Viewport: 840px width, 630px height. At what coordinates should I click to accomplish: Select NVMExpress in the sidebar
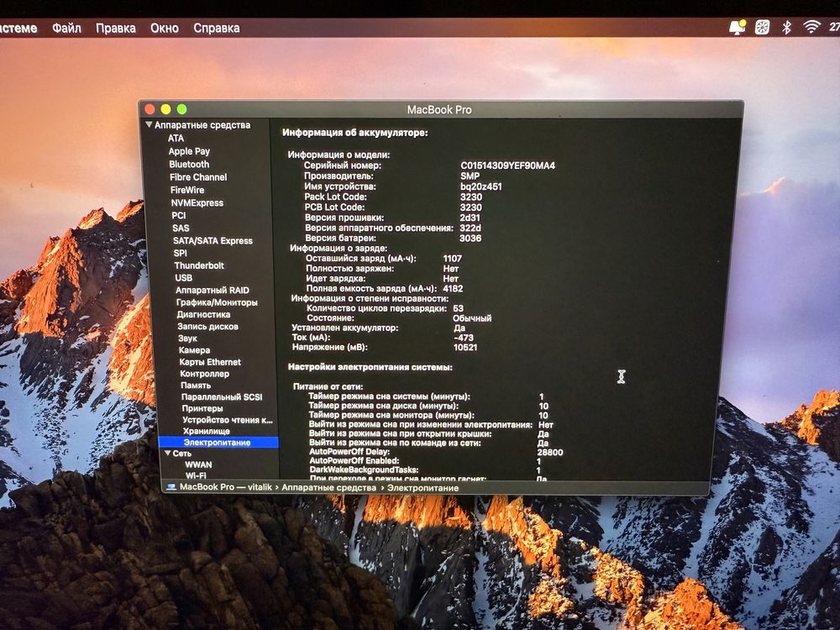pos(197,202)
